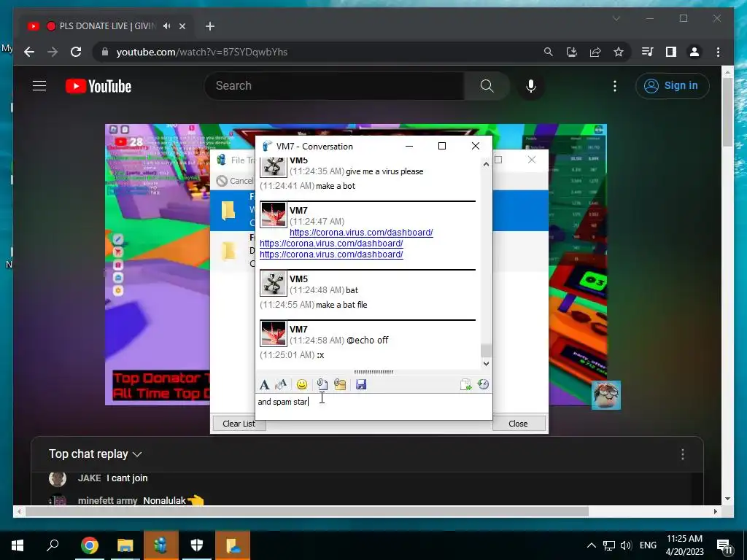The image size is (747, 560).
Task: Click Sign in button on YouTube
Action: click(x=672, y=86)
